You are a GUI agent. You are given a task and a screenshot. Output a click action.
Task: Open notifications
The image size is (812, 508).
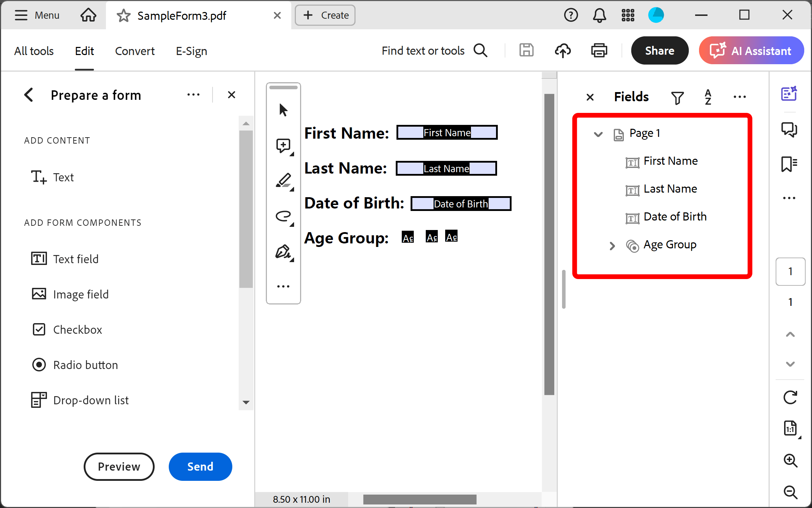[x=599, y=15]
